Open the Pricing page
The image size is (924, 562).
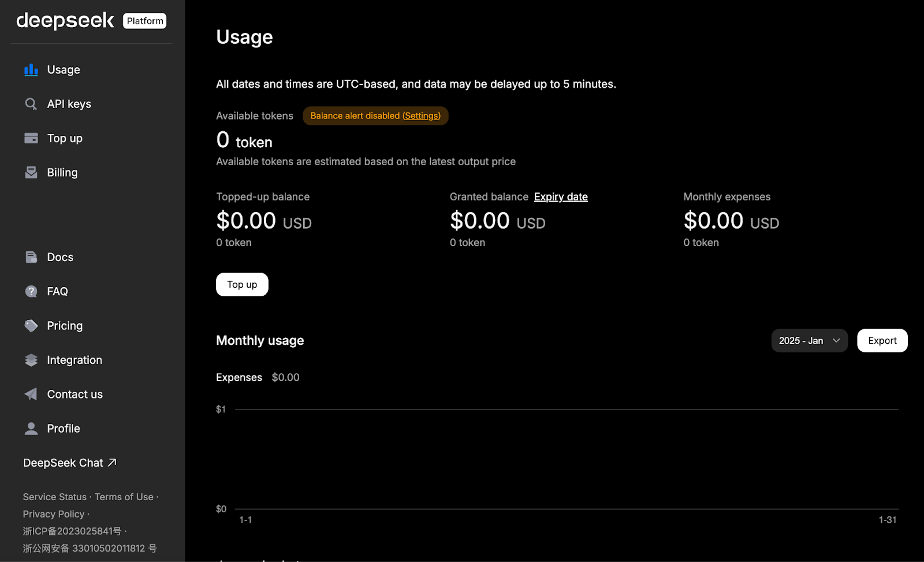click(65, 326)
